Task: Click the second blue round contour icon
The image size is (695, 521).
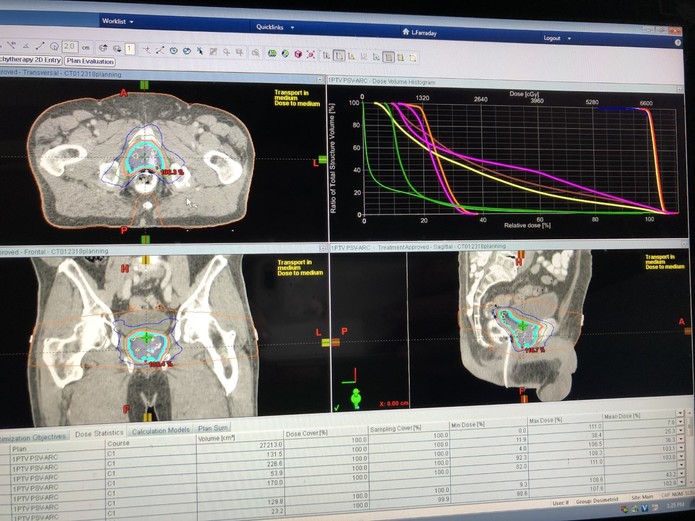Action: (187, 51)
